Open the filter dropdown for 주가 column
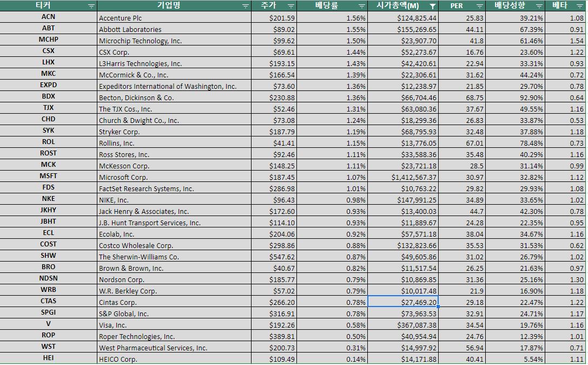The width and height of the screenshot is (588, 365). 291,6
